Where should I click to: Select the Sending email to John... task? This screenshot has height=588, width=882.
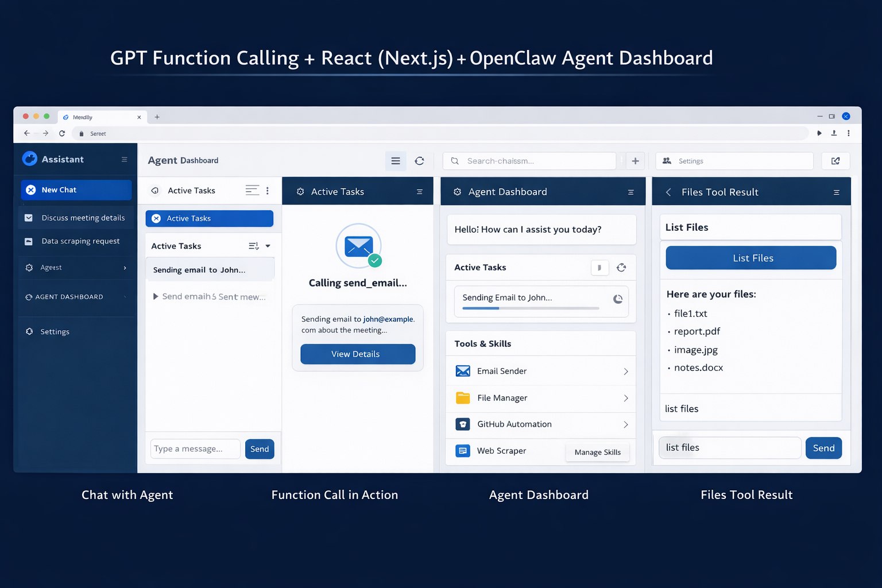pos(210,270)
